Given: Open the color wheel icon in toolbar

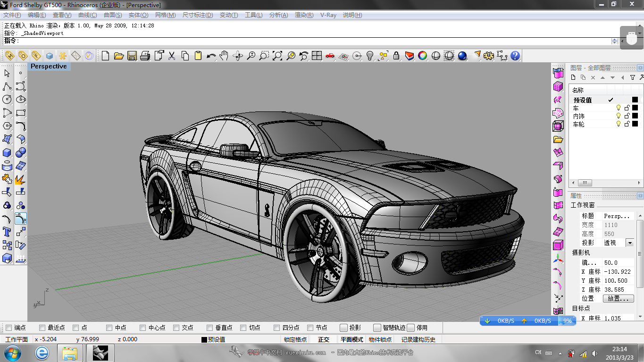Looking at the screenshot, I should tap(423, 56).
